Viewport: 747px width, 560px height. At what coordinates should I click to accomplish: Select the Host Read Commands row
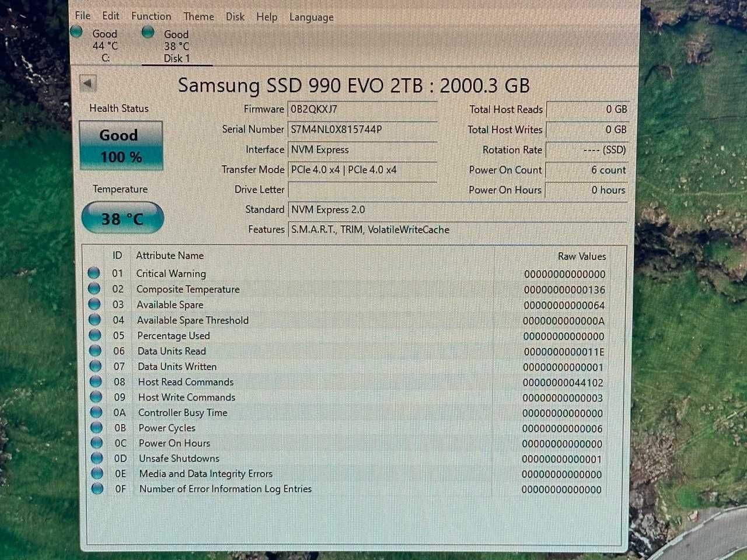347,382
